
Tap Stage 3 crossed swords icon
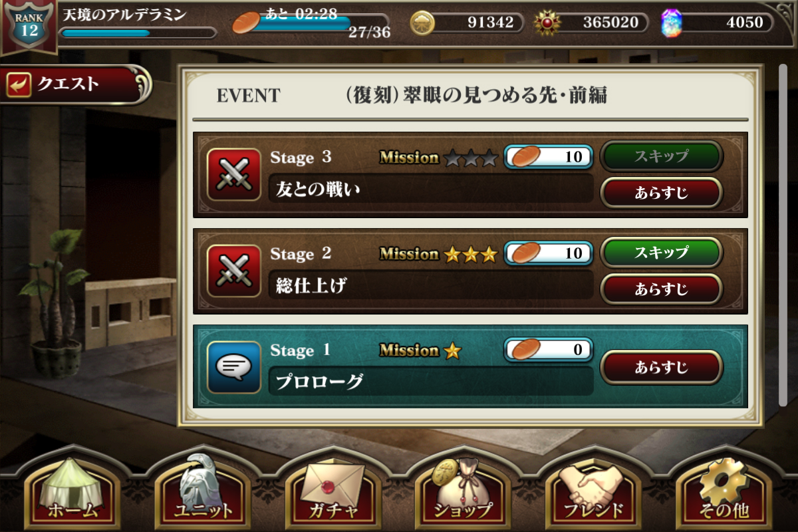(234, 175)
